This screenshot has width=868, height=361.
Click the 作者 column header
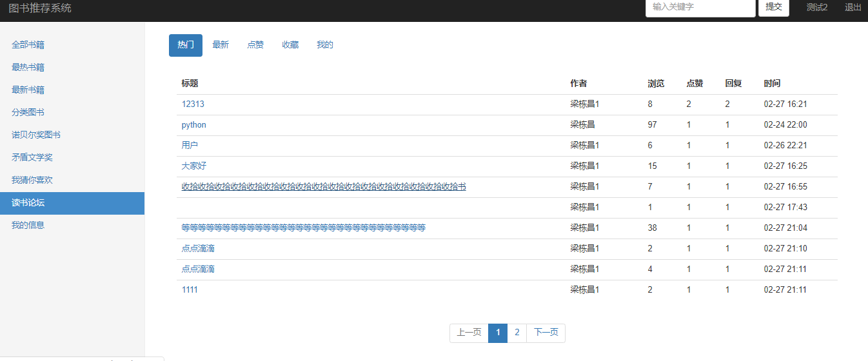[578, 83]
